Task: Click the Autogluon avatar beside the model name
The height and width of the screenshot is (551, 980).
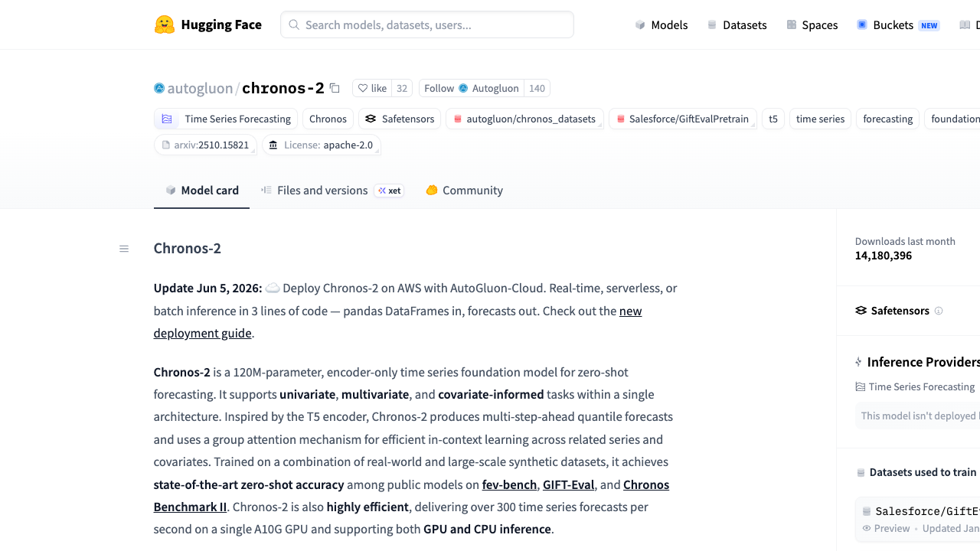Action: [159, 88]
